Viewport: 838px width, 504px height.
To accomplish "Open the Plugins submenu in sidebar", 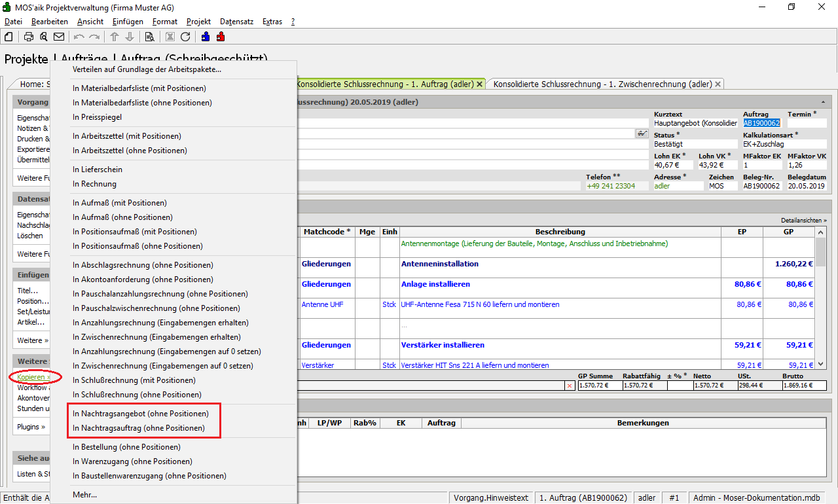I will coord(31,427).
